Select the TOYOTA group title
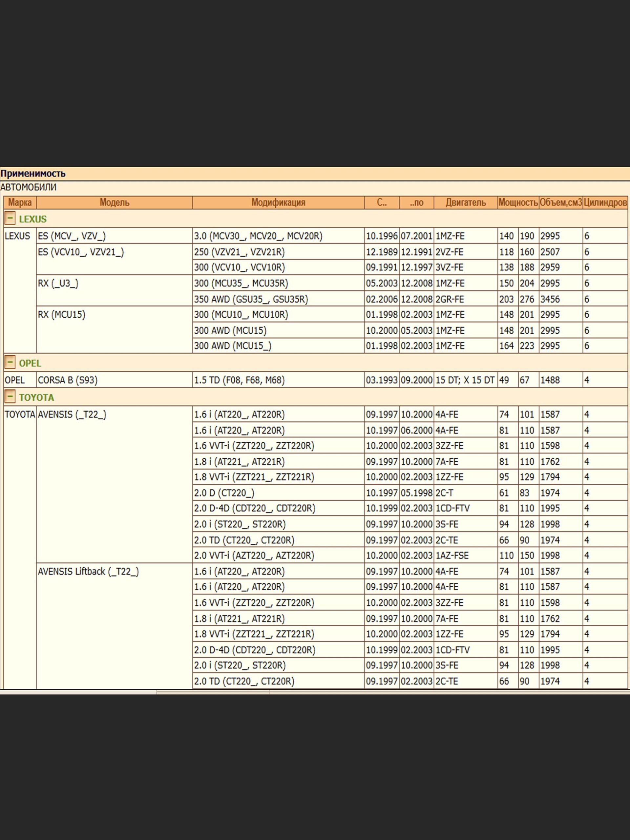The width and height of the screenshot is (630, 840). [x=36, y=398]
